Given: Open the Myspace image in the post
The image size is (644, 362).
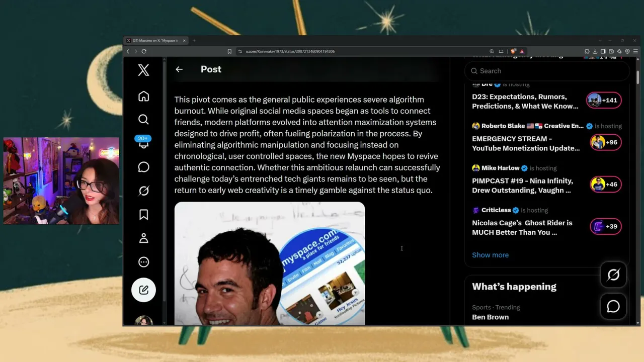Looking at the screenshot, I should (270, 263).
